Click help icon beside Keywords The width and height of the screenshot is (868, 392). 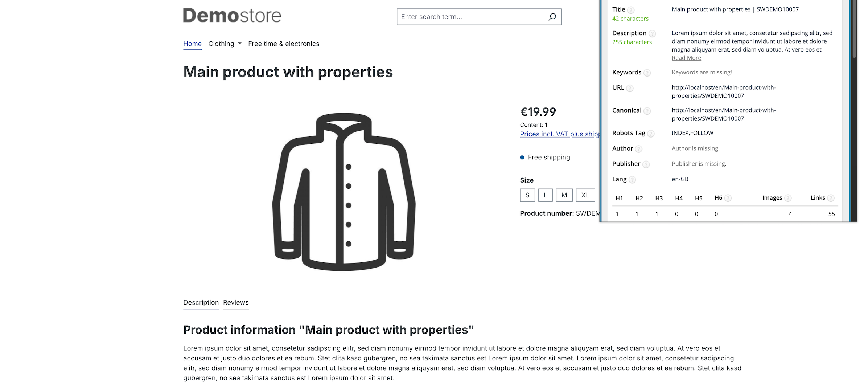(647, 73)
